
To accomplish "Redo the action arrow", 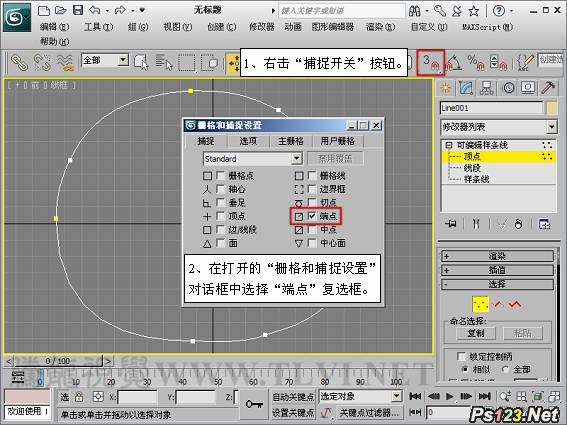I will pos(120,10).
